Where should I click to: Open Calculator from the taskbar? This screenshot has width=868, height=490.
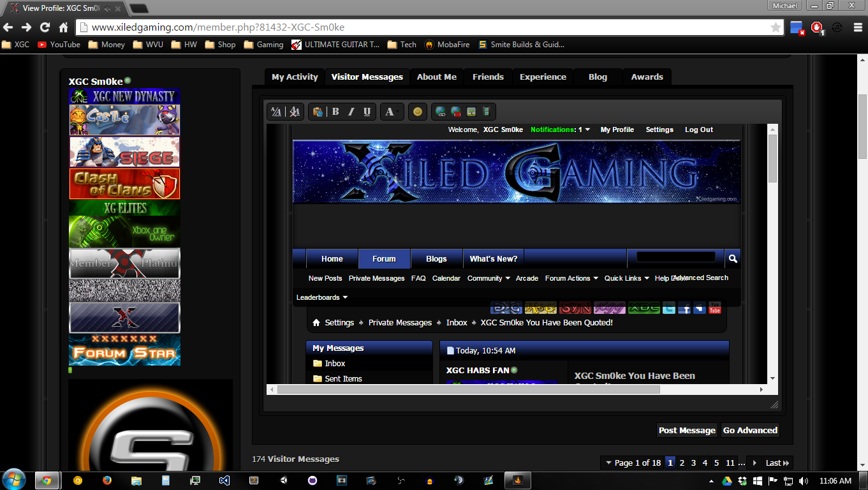point(166,480)
